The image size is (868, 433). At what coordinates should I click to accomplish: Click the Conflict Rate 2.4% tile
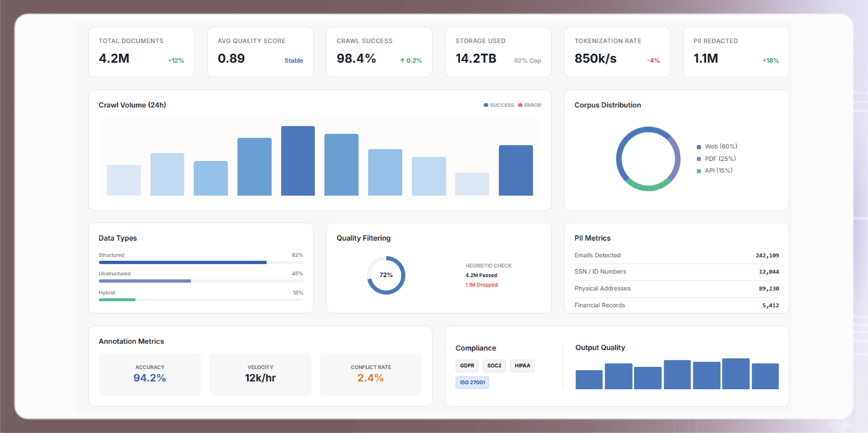click(371, 374)
